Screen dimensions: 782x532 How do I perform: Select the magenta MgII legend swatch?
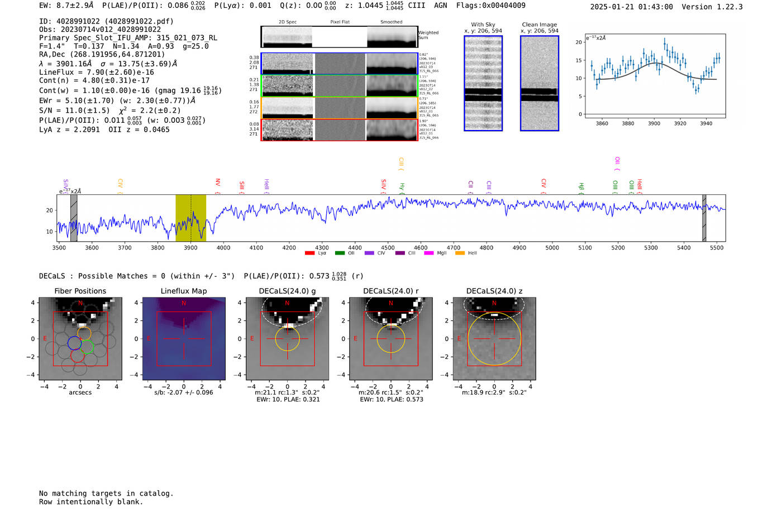tap(429, 253)
